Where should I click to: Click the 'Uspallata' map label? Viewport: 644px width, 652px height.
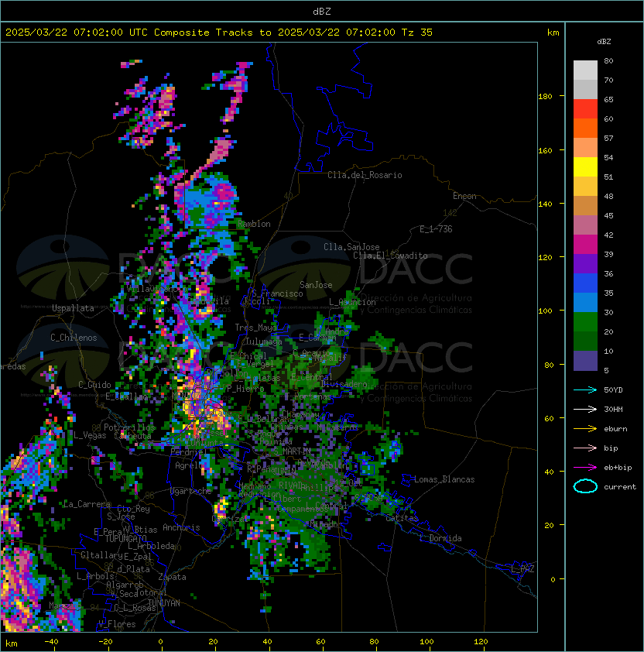coord(73,308)
